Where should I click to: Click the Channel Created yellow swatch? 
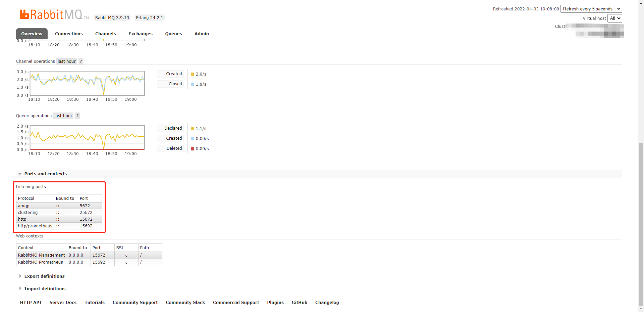[x=193, y=74]
